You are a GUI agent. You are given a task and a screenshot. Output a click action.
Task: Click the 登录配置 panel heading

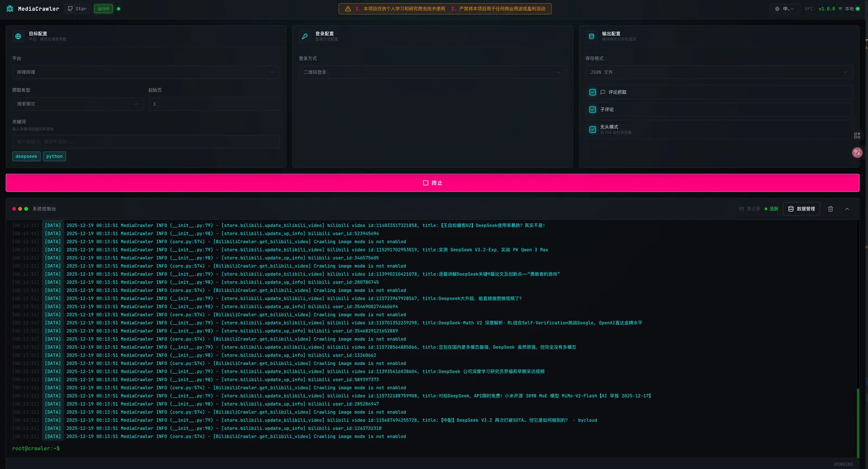324,34
